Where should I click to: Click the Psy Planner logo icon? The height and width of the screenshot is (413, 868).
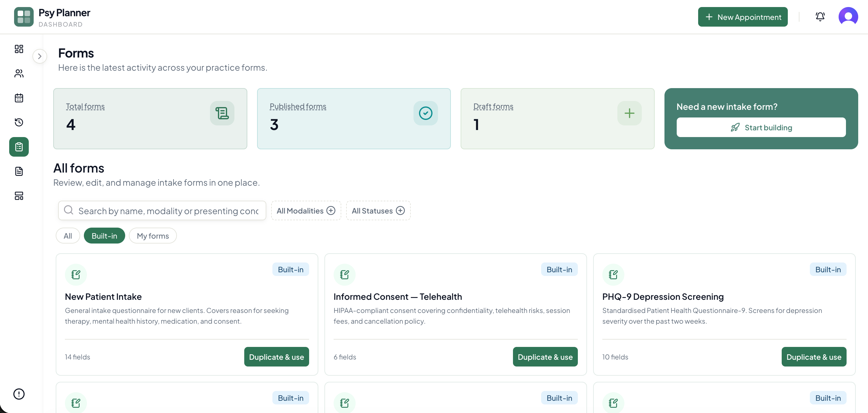point(24,17)
